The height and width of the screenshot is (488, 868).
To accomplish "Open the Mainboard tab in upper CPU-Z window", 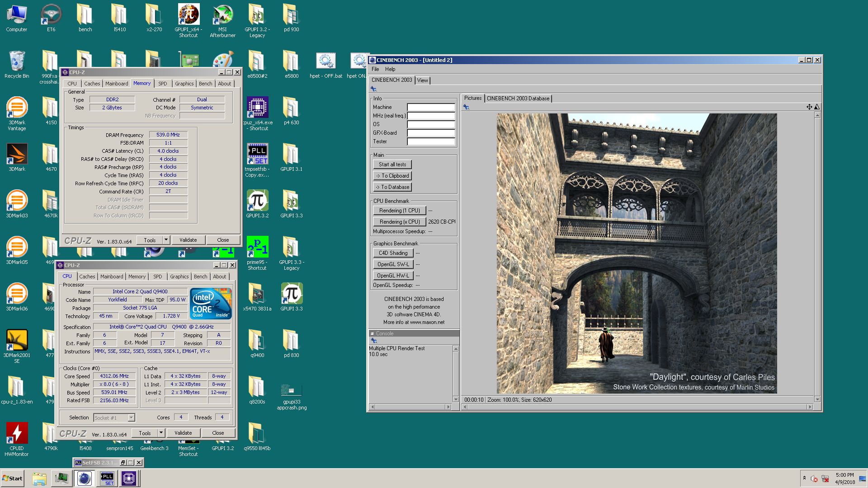I will [x=117, y=84].
